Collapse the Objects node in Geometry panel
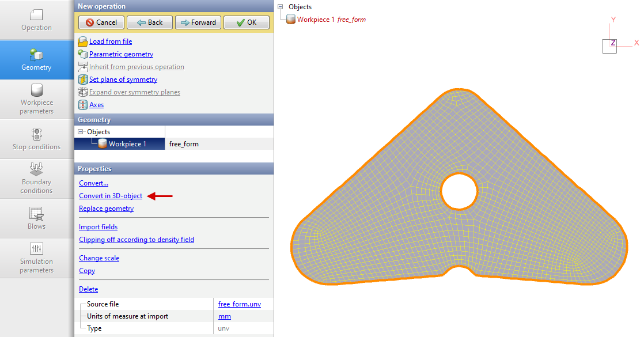The width and height of the screenshot is (644, 337). [81, 132]
